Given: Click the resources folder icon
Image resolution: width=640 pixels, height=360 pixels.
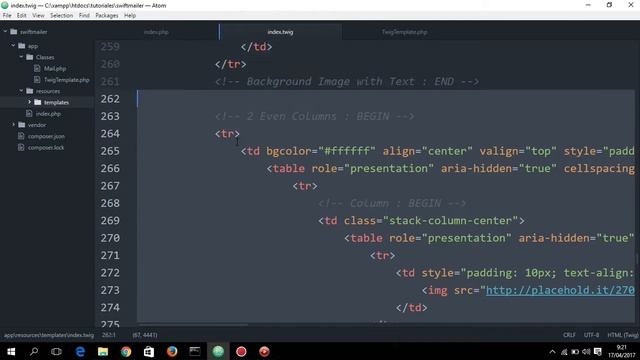Looking at the screenshot, I should (30, 91).
